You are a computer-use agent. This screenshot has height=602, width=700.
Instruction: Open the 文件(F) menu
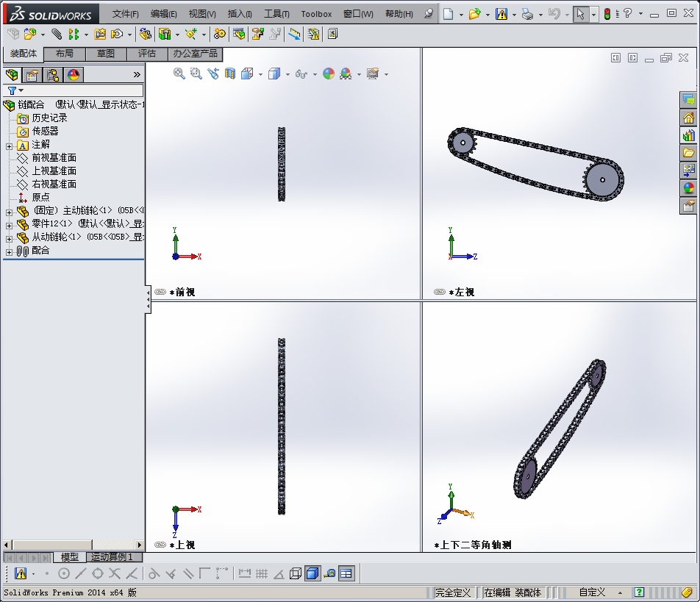pyautogui.click(x=125, y=14)
